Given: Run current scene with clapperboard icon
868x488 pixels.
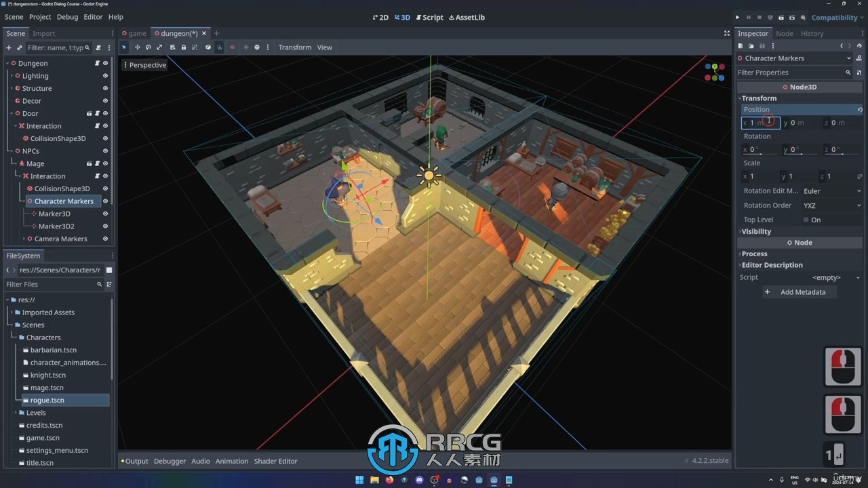Looking at the screenshot, I should pos(781,18).
